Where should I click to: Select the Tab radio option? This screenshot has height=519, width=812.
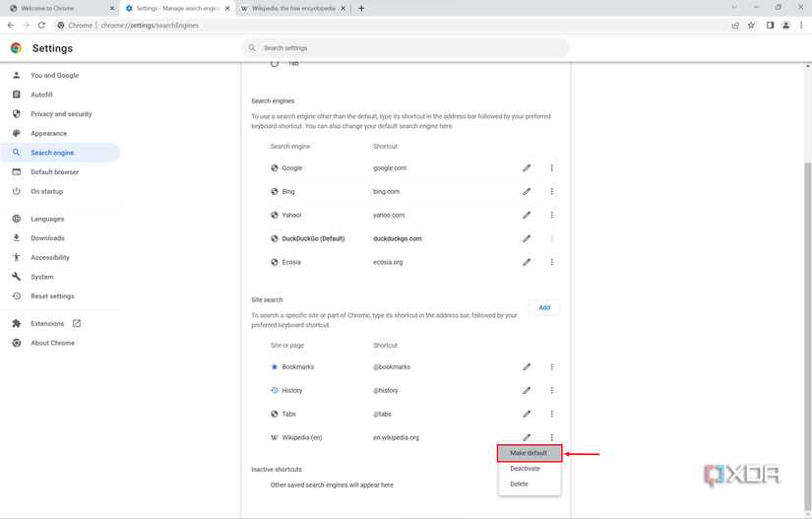pyautogui.click(x=275, y=63)
